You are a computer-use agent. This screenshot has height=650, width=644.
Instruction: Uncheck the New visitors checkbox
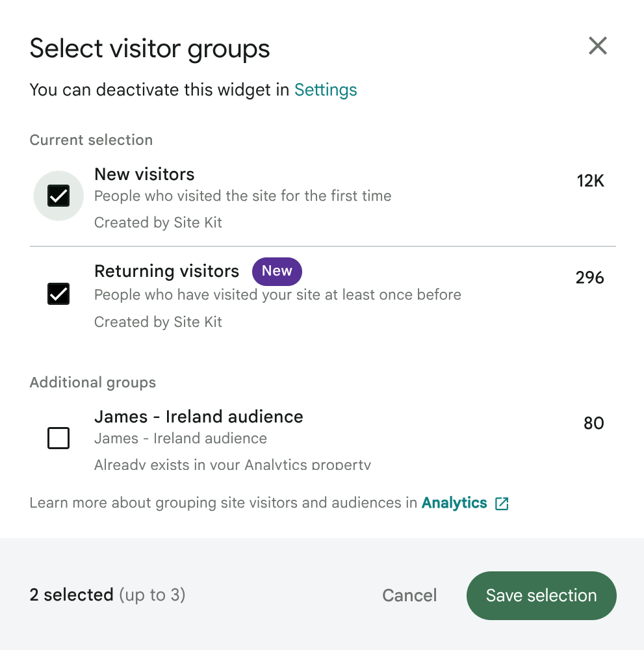click(x=58, y=196)
